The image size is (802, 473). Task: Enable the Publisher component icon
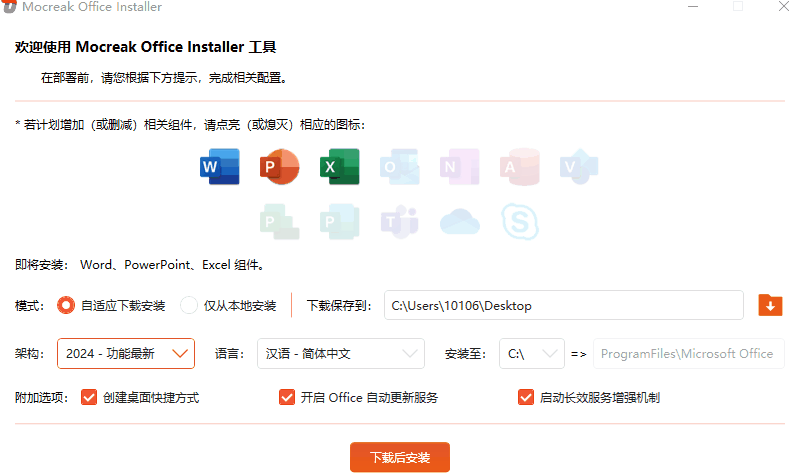[x=340, y=222]
